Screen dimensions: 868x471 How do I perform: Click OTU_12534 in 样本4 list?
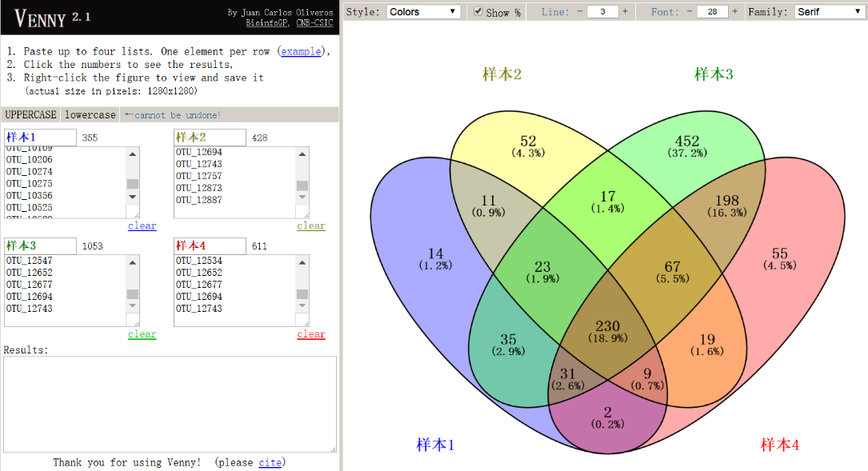coord(198,260)
